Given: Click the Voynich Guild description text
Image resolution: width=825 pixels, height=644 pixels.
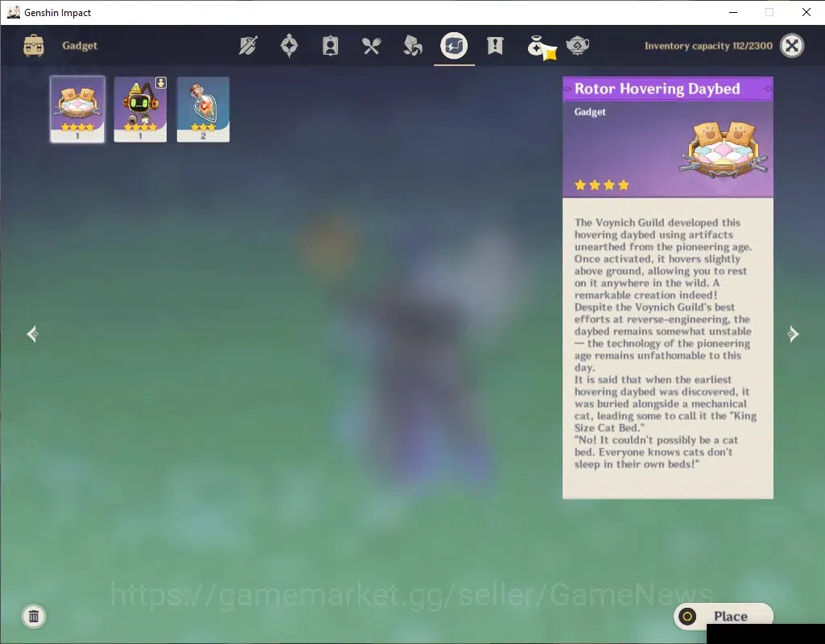Looking at the screenshot, I should (x=666, y=343).
